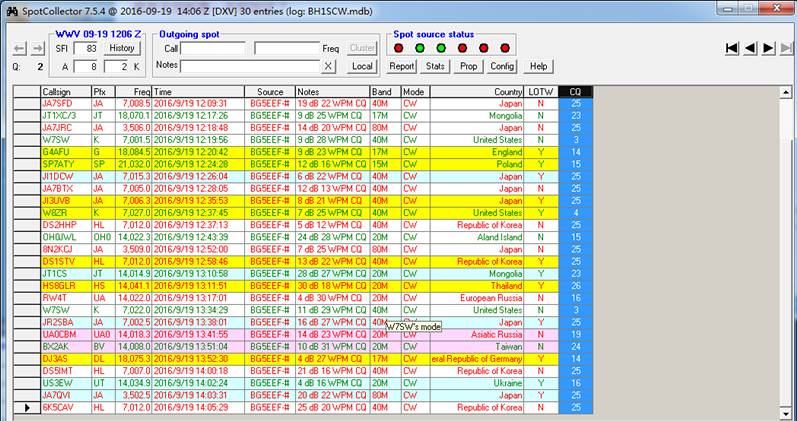Click the back arrow navigation button
Screen dimensions: 797x421
pyautogui.click(x=17, y=48)
